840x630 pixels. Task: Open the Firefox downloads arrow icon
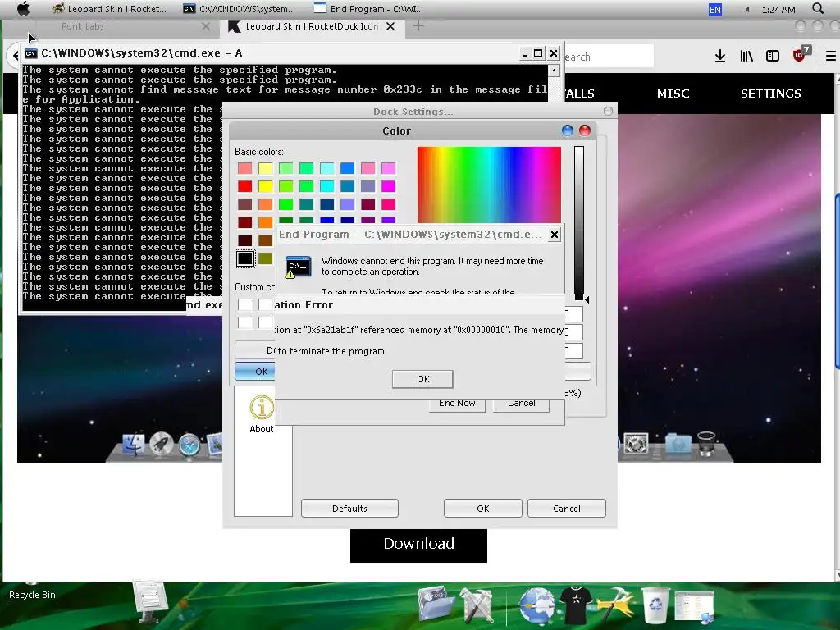coord(720,56)
